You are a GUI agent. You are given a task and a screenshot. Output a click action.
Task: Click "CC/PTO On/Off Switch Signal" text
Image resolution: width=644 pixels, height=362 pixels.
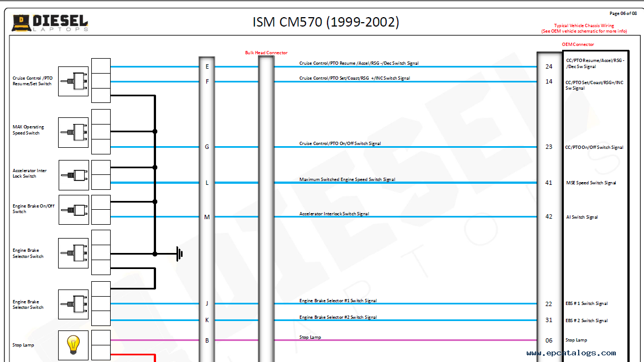[x=594, y=147]
